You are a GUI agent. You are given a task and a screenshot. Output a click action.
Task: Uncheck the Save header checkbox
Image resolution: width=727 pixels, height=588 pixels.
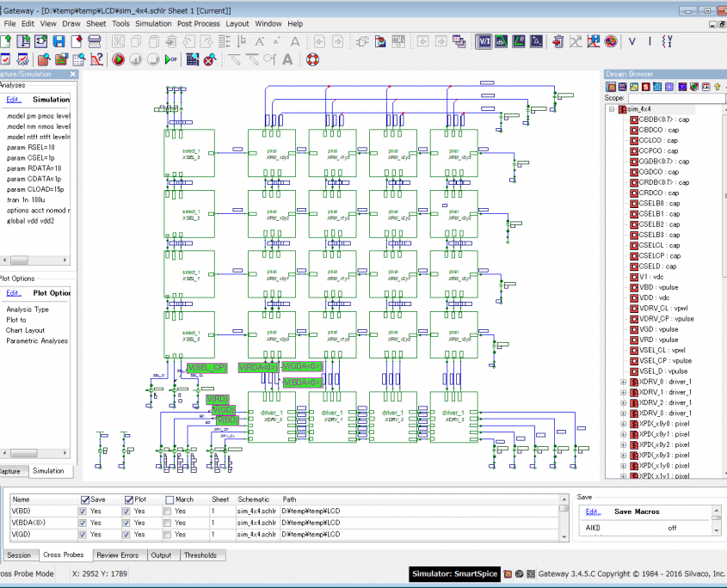click(85, 499)
